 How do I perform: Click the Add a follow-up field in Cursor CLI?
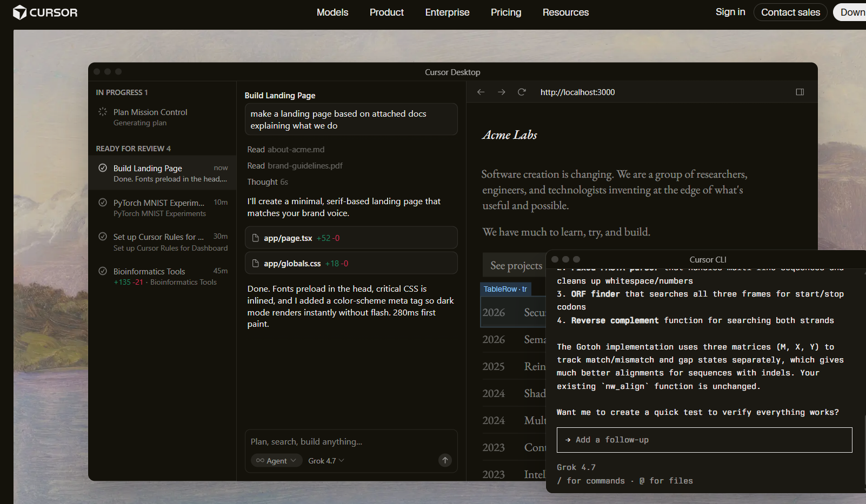point(704,440)
